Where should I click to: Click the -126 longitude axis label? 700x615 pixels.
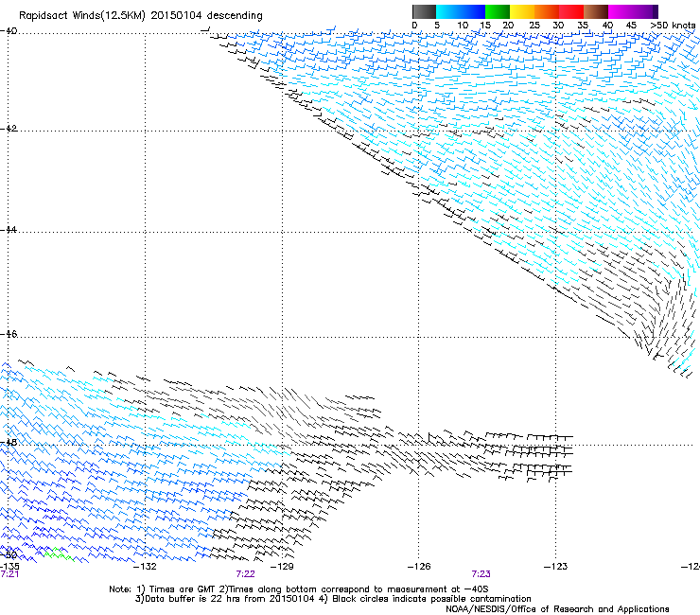pos(419,567)
